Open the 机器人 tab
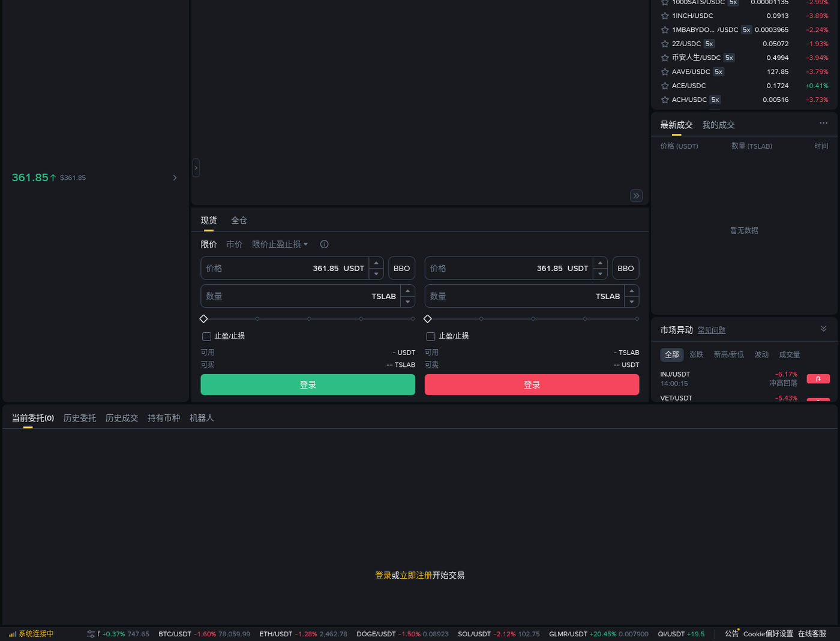The width and height of the screenshot is (840, 641). (202, 418)
